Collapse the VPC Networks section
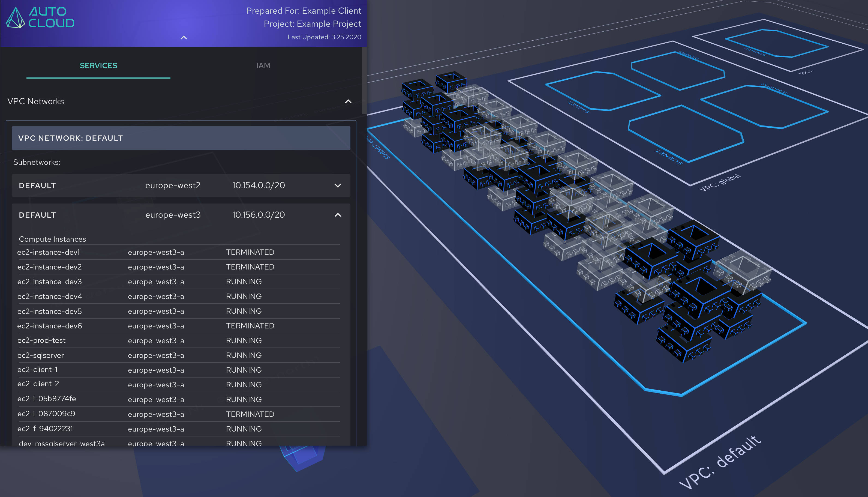 348,101
